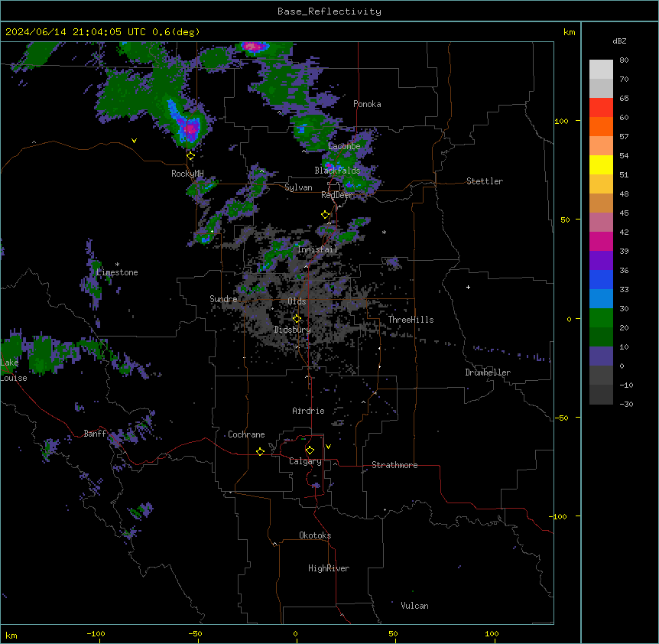Viewport: 659px width, 644px height.
Task: Select the blue 33-36 dBZ legend swatch
Action: click(x=601, y=279)
